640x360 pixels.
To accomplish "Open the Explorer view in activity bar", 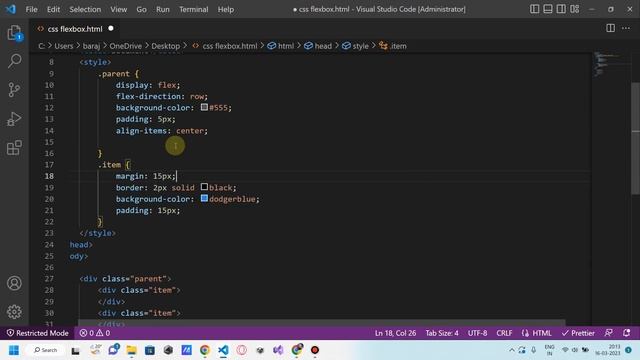I will 14,33.
